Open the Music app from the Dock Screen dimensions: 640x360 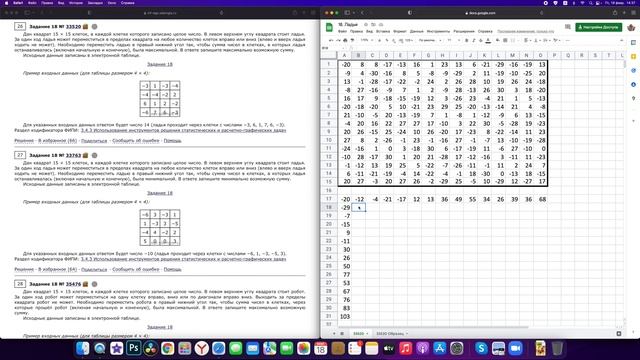[405, 348]
